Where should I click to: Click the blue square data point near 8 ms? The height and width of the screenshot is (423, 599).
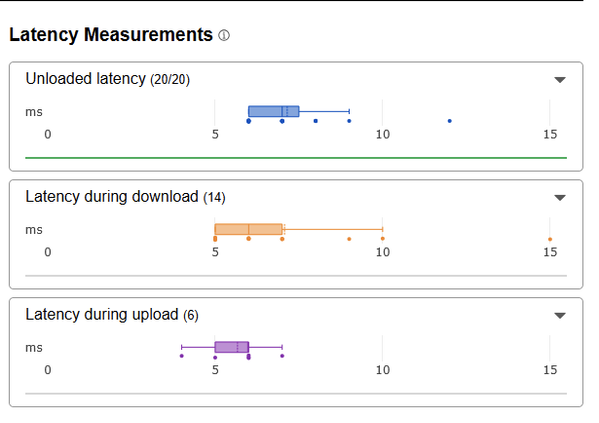pos(316,121)
